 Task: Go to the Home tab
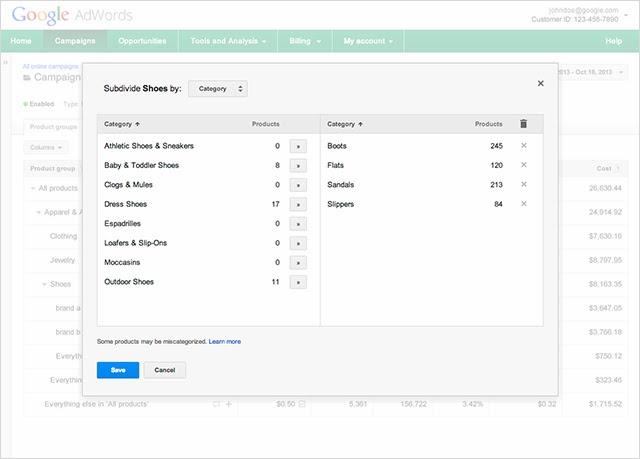[21, 41]
